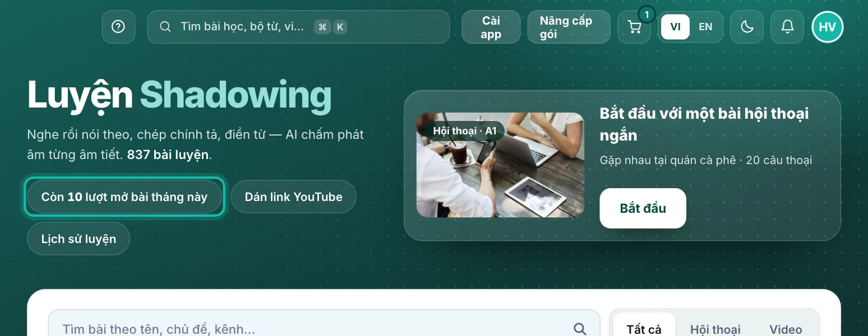This screenshot has width=868, height=336.
Task: Click the cart badge showing 1
Action: (x=647, y=15)
